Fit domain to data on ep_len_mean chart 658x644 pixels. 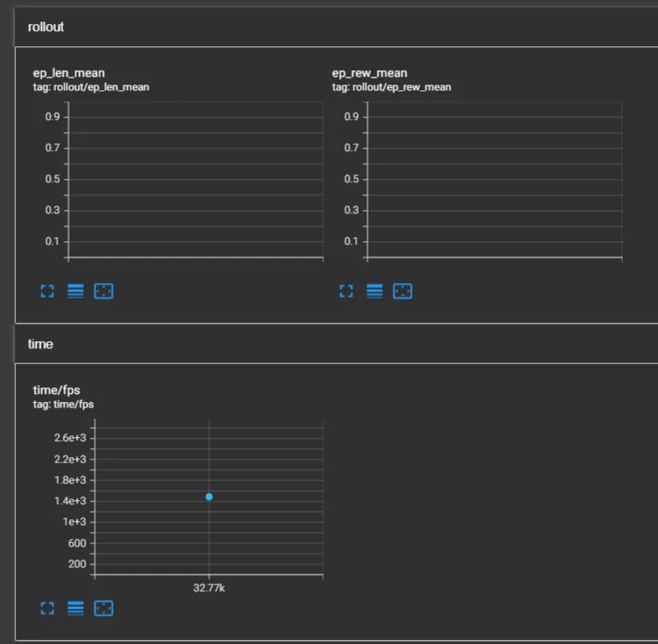coord(104,291)
